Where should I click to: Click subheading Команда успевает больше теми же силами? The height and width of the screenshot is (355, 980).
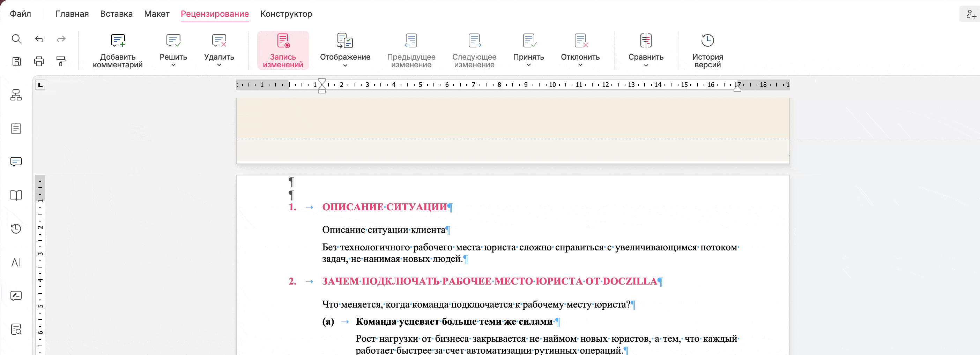click(454, 322)
